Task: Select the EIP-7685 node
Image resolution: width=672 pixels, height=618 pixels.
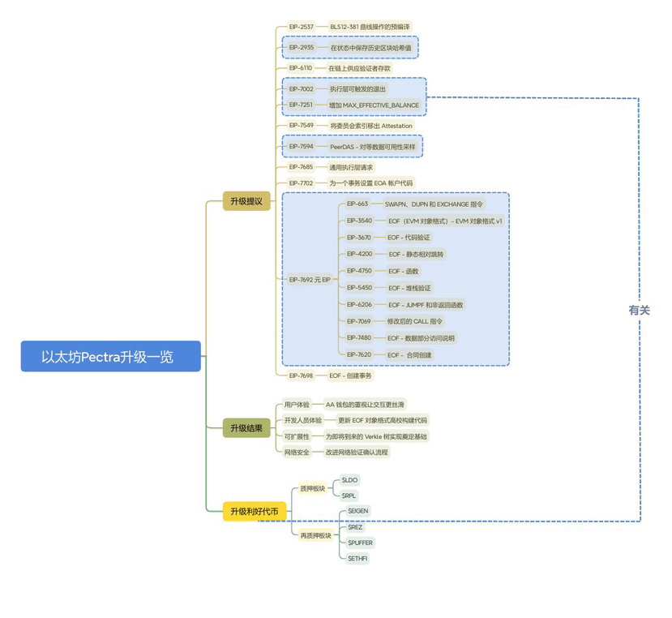Action: [x=301, y=167]
